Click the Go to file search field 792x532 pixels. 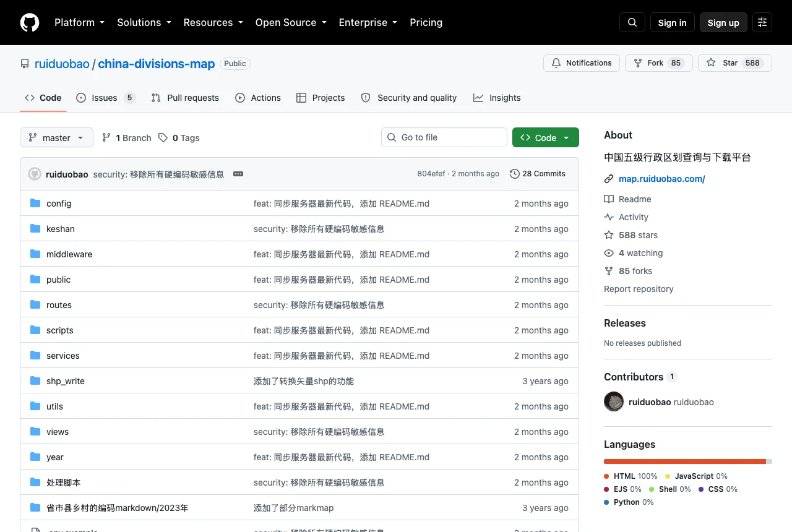click(444, 137)
